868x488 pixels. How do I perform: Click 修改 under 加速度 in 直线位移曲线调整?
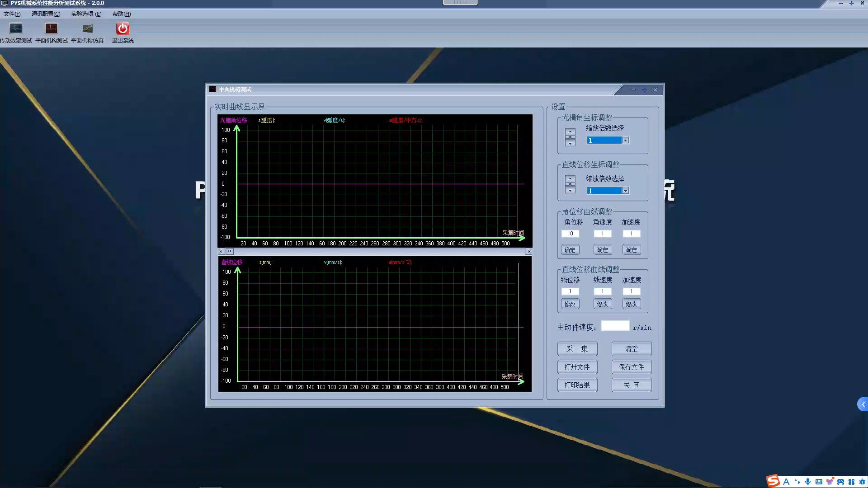pyautogui.click(x=632, y=304)
